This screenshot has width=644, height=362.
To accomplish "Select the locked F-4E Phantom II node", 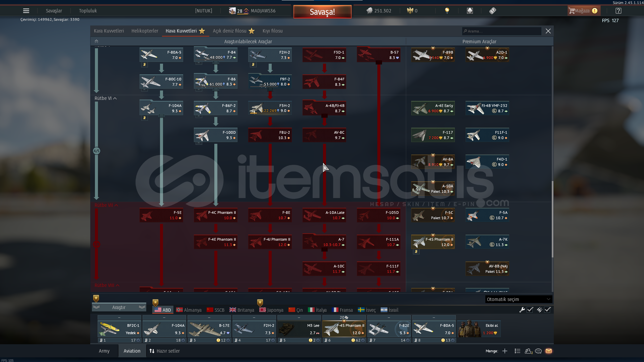I will coord(216,242).
